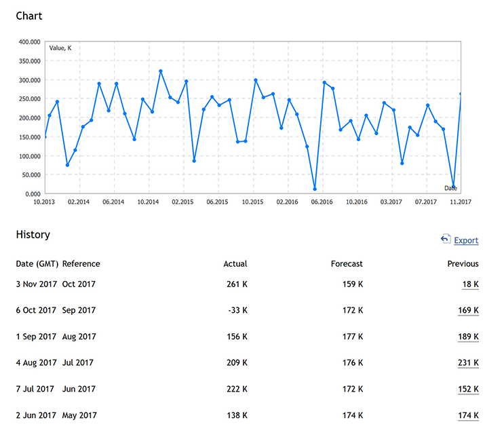Click the Export icon beside History
The width and height of the screenshot is (504, 433).
pyautogui.click(x=446, y=239)
